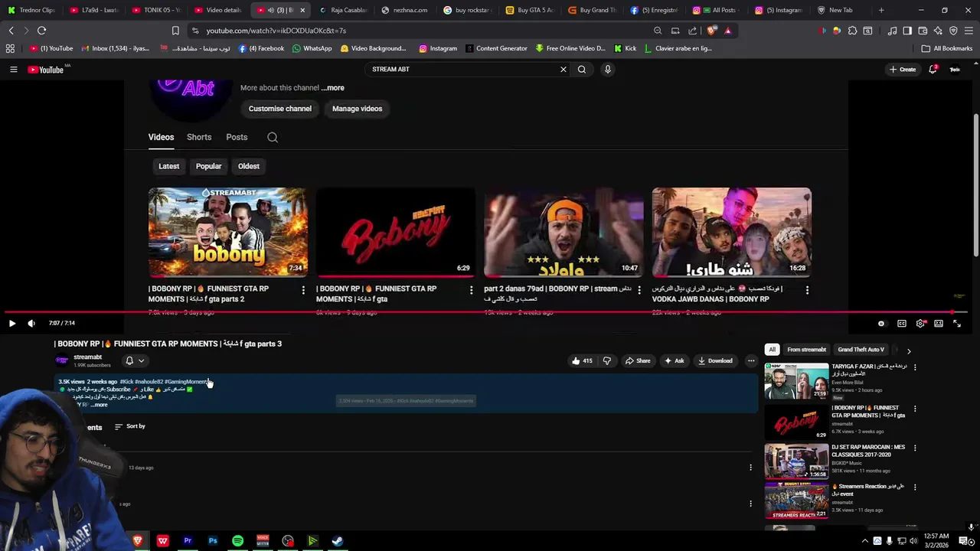
Task: Toggle subtitles/closed captions in player
Action: 902,324
